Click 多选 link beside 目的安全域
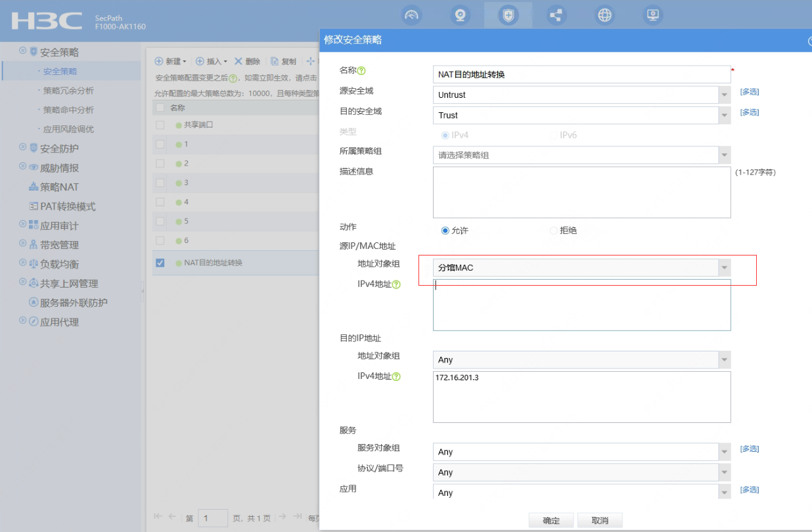This screenshot has width=812, height=532. coord(750,112)
